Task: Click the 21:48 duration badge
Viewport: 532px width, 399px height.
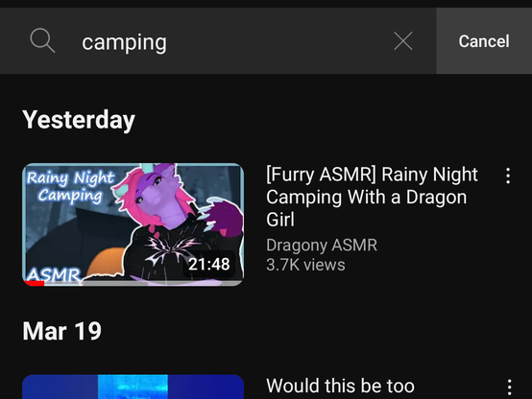Action: click(208, 264)
